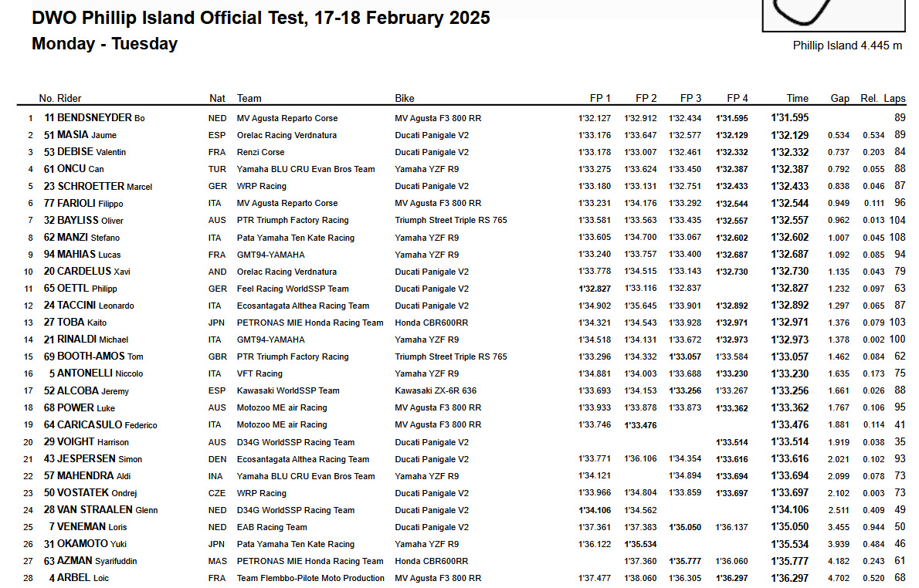919x588 pixels.
Task: Click the Phillip Island 4.445 m label
Action: click(x=847, y=46)
